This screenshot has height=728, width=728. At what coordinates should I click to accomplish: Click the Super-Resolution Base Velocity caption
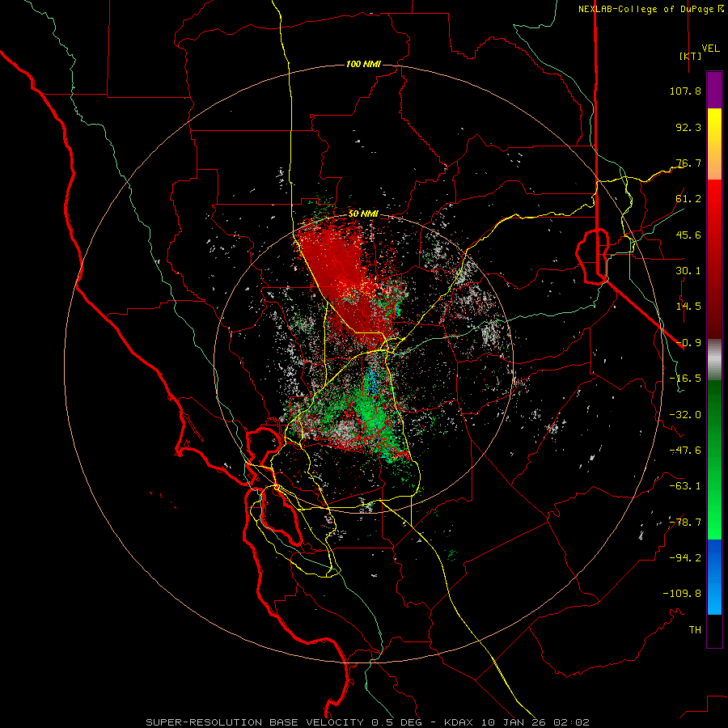tap(367, 722)
